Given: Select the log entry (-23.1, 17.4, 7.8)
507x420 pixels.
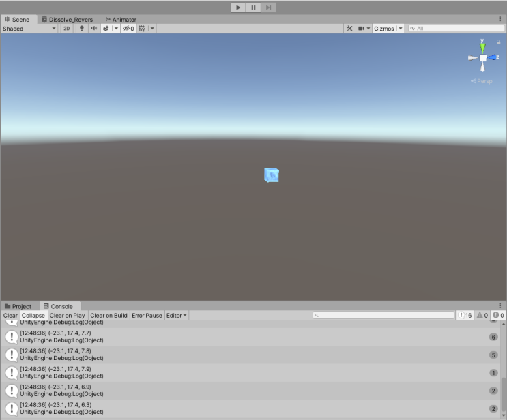Looking at the screenshot, I should pos(250,355).
